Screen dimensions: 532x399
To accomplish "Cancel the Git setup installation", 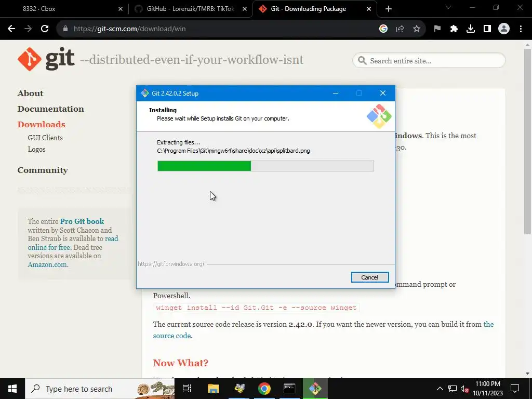I will [x=370, y=277].
